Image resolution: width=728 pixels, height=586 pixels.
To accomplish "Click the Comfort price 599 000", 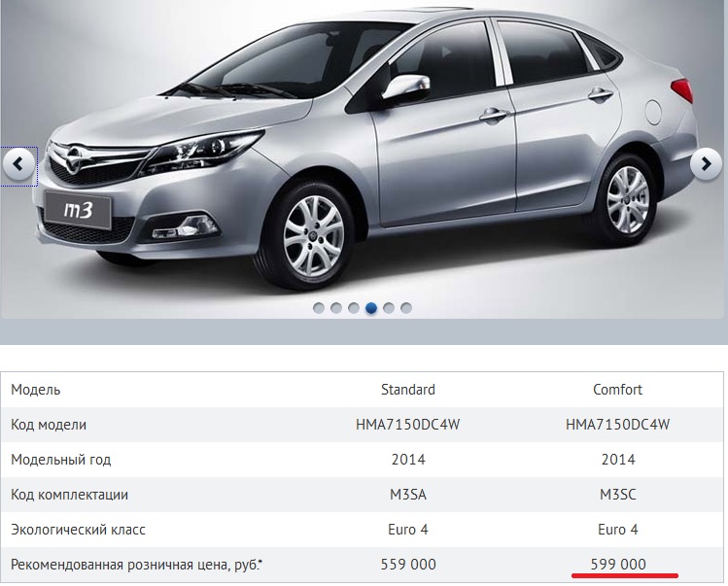I will [618, 565].
